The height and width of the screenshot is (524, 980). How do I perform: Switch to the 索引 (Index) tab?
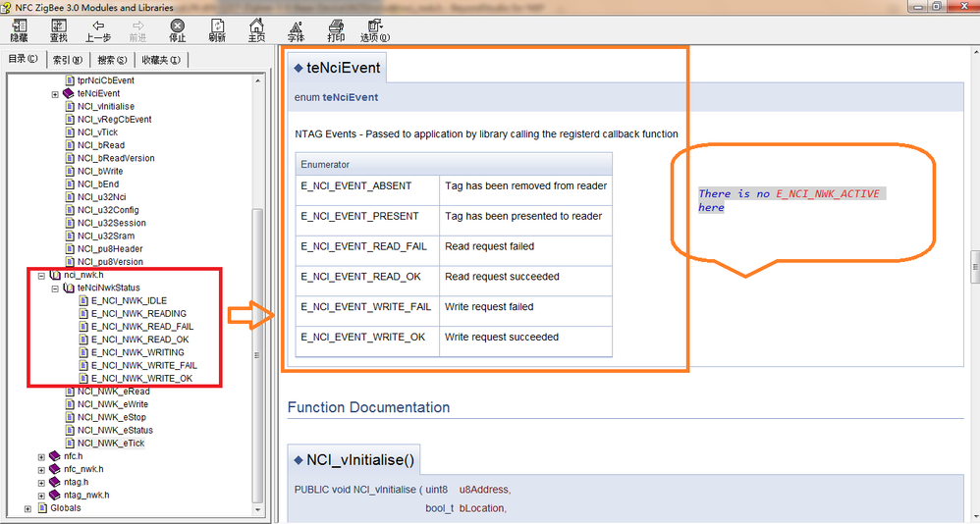pyautogui.click(x=68, y=60)
